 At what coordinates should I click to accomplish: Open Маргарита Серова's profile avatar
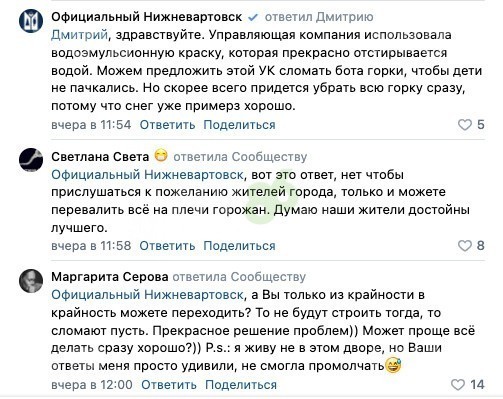31,281
